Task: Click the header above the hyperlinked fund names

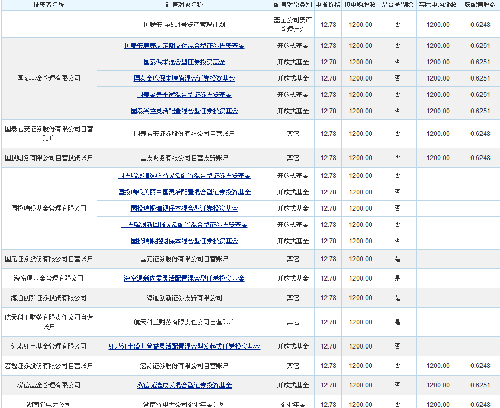Action: click(x=184, y=4)
